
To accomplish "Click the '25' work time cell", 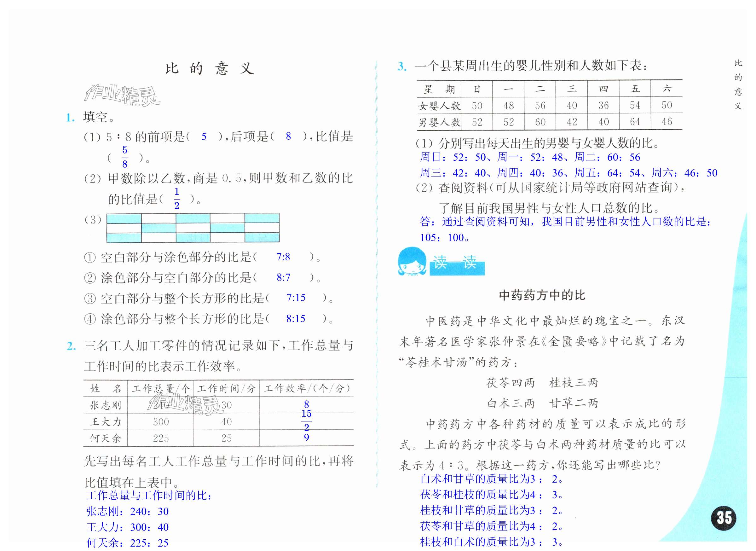I will click(227, 438).
